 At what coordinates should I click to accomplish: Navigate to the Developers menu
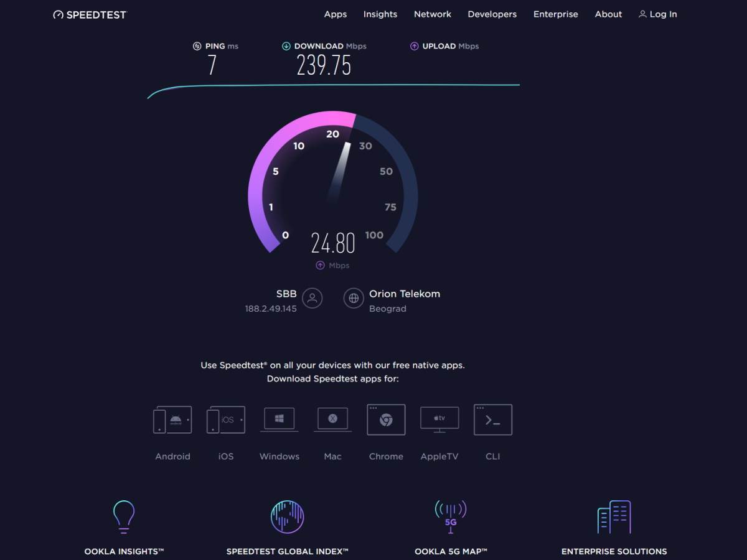492,14
